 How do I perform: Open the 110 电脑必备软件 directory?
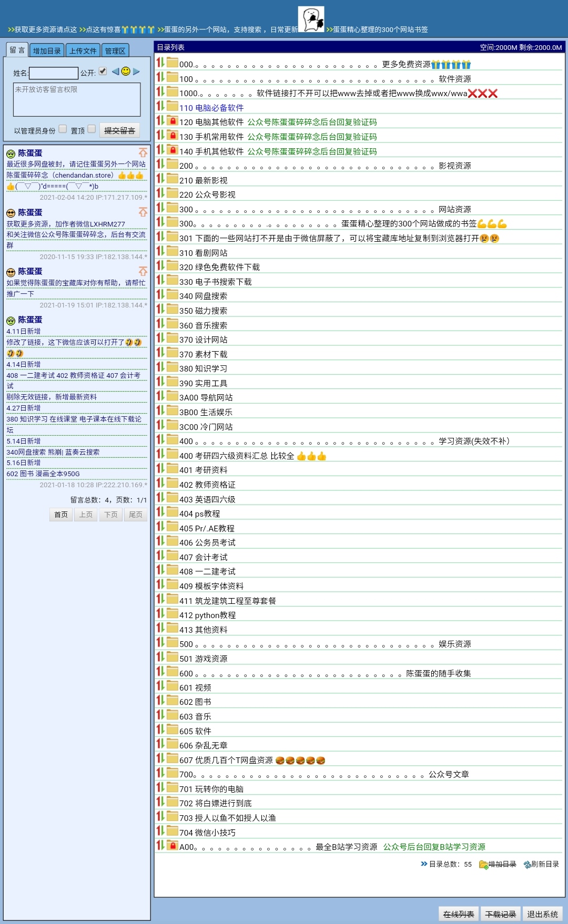point(211,108)
